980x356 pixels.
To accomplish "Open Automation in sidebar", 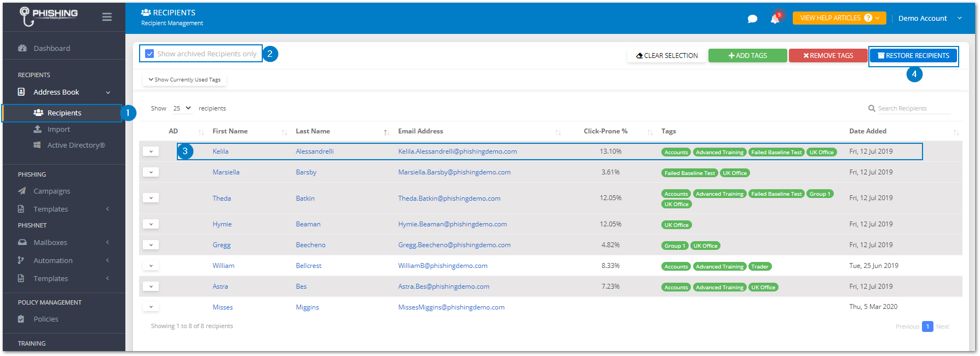I will coord(53,260).
